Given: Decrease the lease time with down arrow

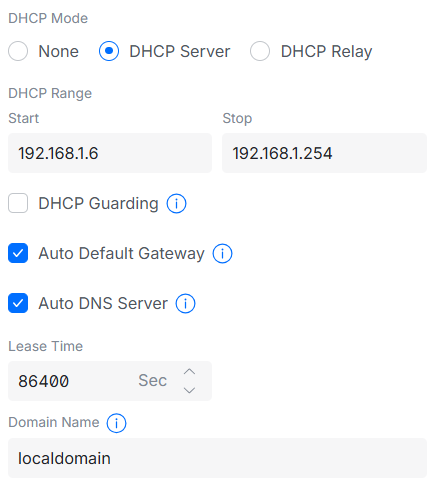Looking at the screenshot, I should pyautogui.click(x=189, y=390).
